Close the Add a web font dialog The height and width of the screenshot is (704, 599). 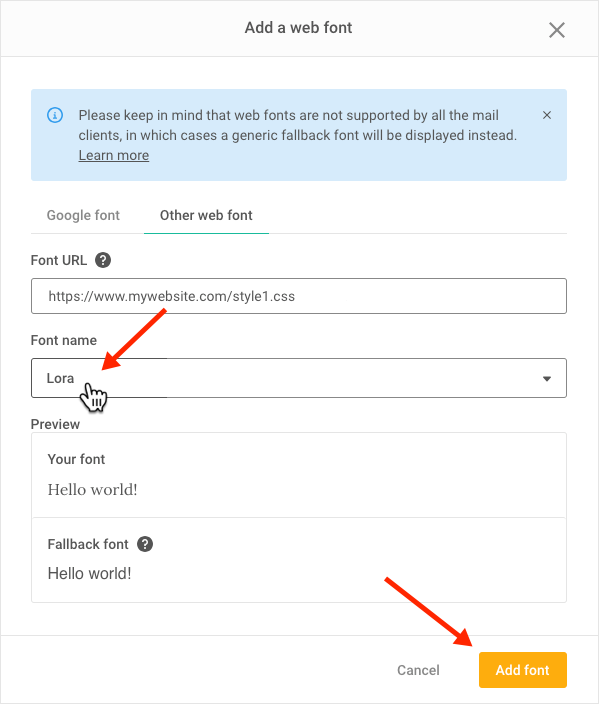click(x=556, y=30)
